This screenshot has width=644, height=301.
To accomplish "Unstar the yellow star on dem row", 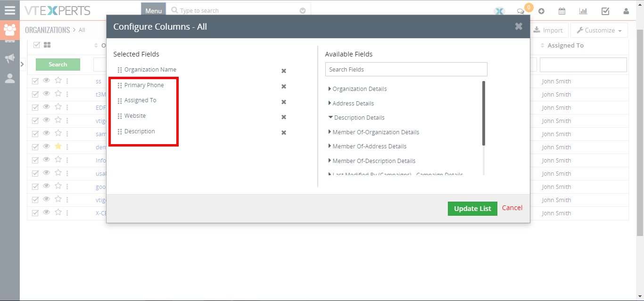I will click(x=58, y=146).
